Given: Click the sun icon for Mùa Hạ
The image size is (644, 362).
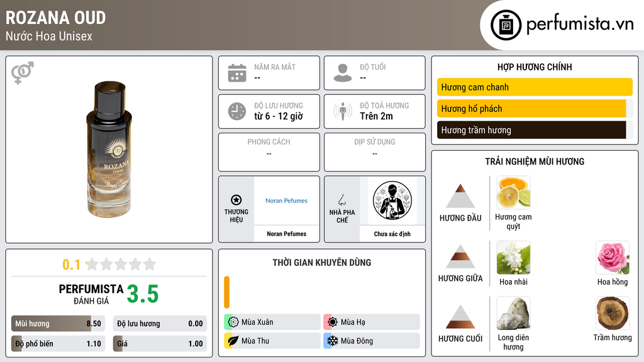Looking at the screenshot, I should 333,322.
